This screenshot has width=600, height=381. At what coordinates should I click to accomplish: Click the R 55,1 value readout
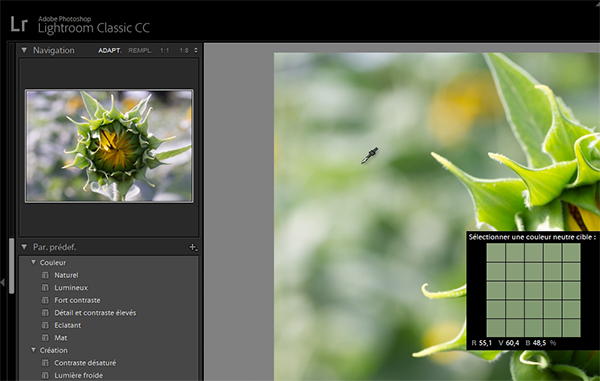click(x=482, y=343)
